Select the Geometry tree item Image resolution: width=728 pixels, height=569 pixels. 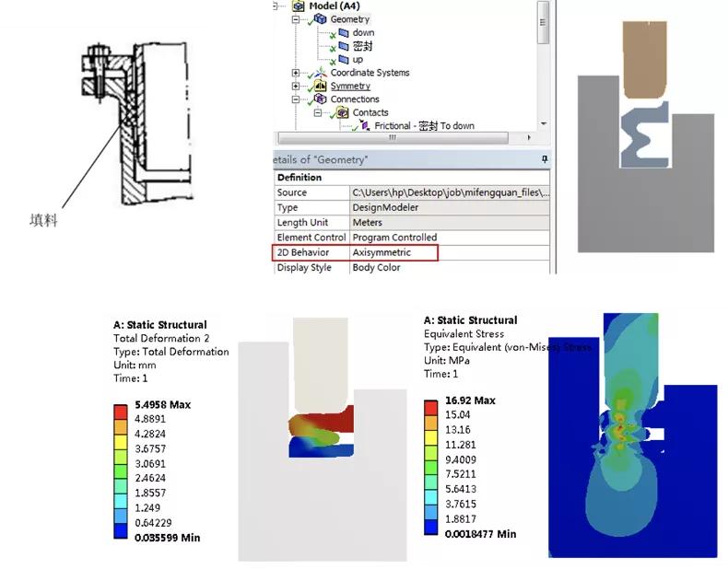349,19
